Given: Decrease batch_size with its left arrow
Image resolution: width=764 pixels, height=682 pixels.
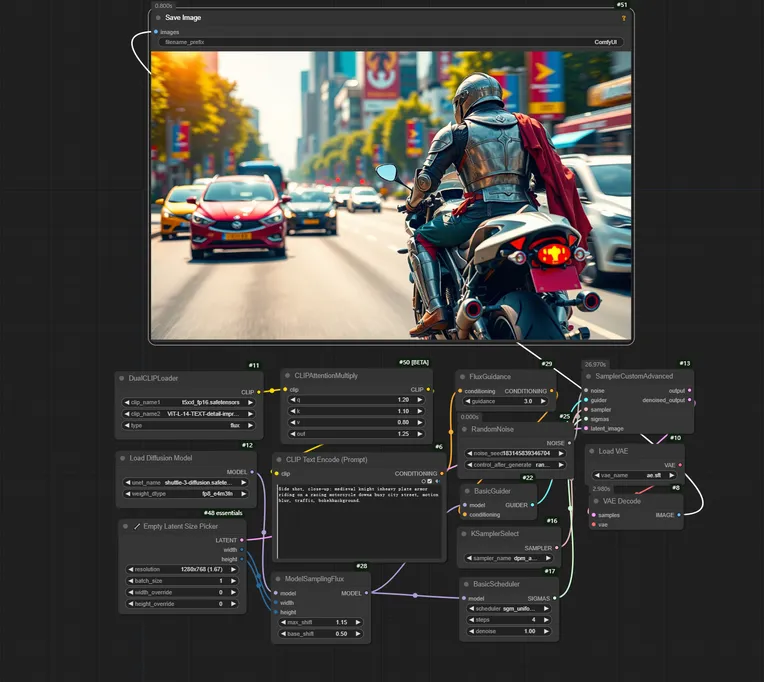Looking at the screenshot, I should click(x=131, y=581).
